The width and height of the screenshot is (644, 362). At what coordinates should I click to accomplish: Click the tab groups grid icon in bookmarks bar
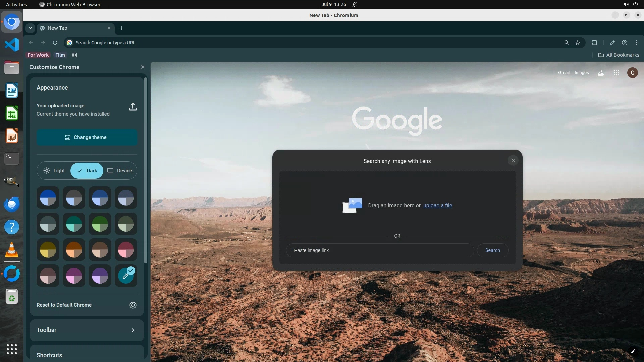point(74,55)
